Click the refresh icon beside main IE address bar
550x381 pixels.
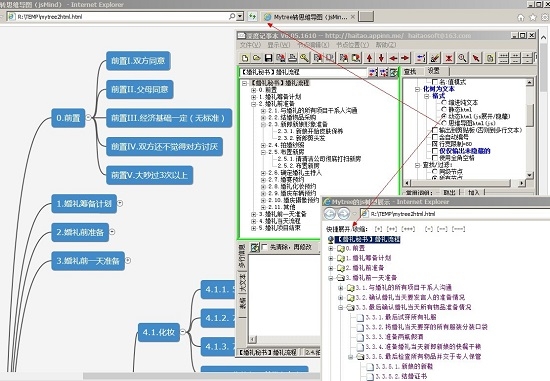(252, 16)
